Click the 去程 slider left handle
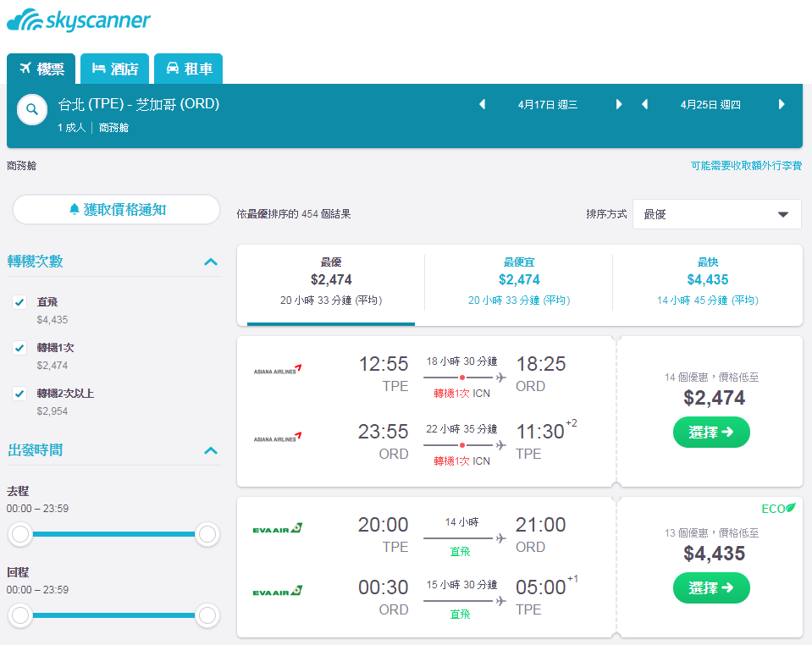This screenshot has height=645, width=812. coord(20,534)
